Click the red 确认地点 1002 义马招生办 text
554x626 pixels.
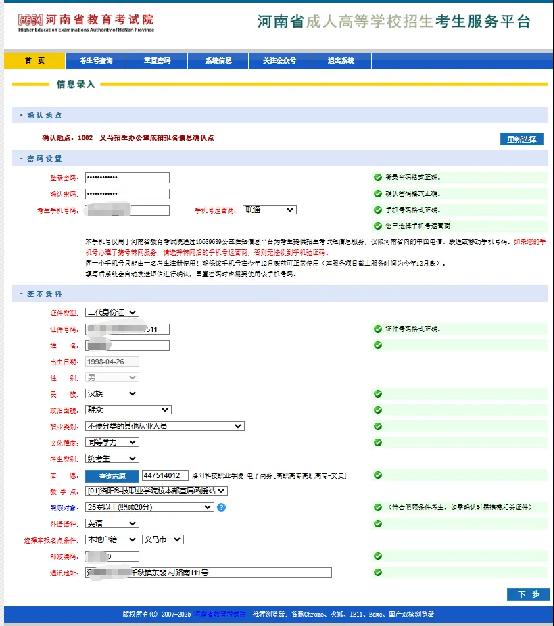point(128,138)
